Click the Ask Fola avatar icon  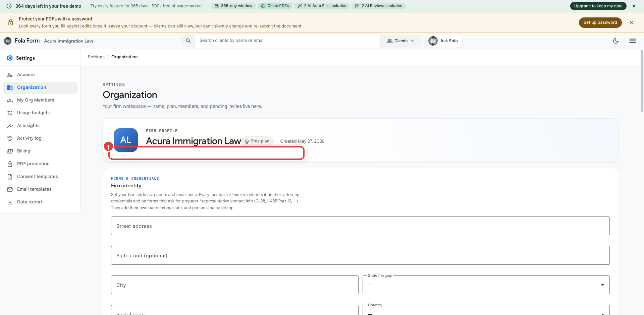pos(433,41)
